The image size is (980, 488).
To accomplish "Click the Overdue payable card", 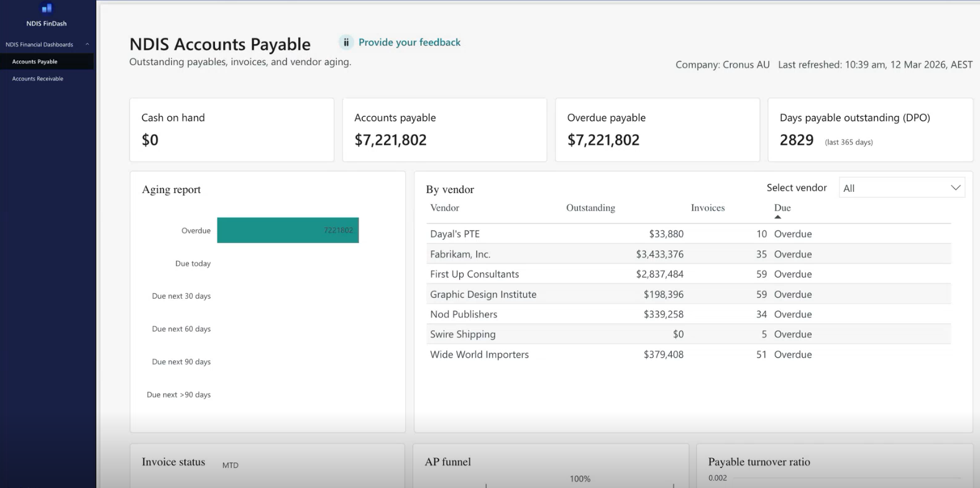I will (657, 130).
